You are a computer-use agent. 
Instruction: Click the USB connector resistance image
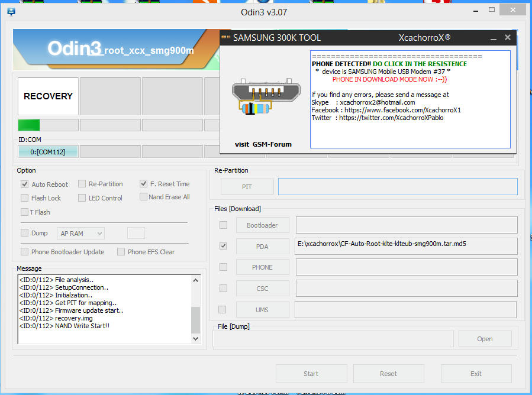266,96
